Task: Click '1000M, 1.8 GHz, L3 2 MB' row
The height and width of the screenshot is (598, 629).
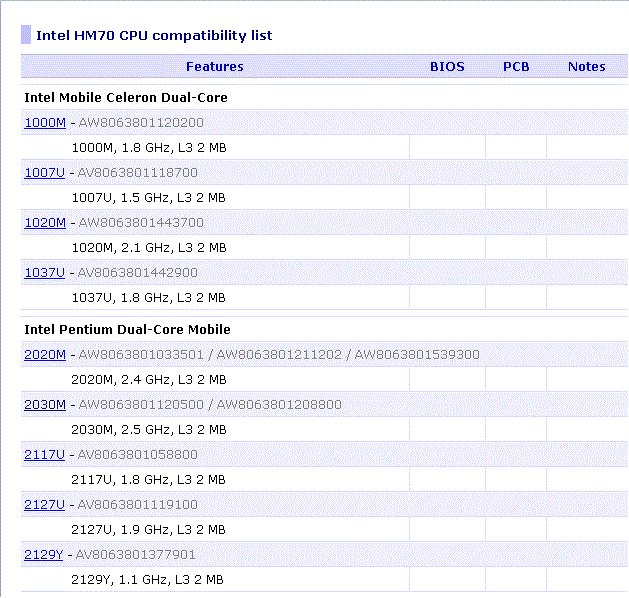Action: pos(324,148)
